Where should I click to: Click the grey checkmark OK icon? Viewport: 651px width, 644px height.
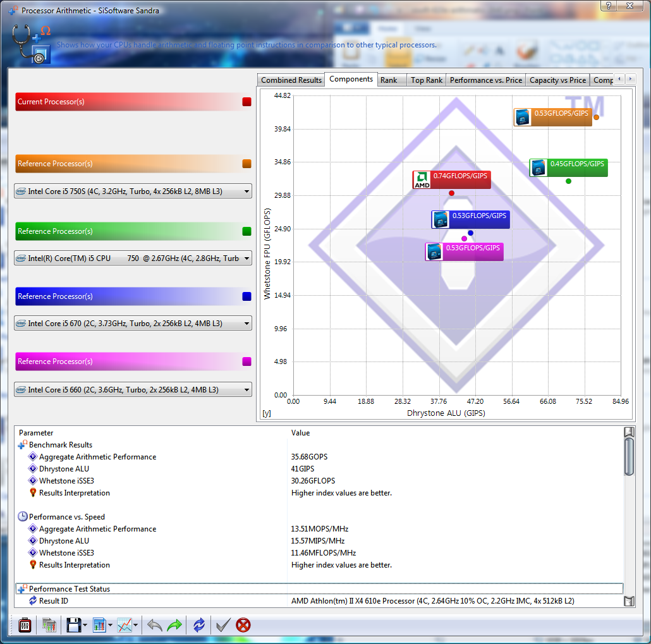click(223, 625)
